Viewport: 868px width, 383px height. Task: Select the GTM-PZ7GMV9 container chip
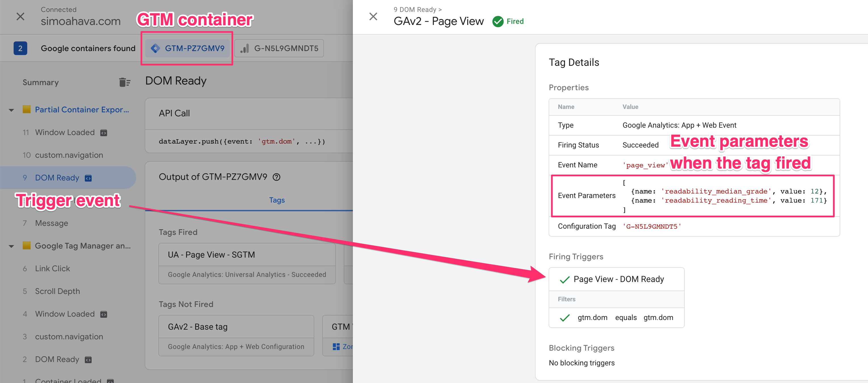[x=187, y=48]
